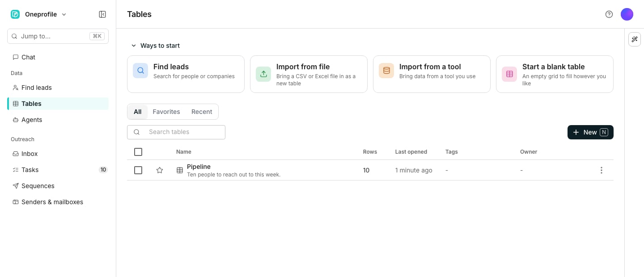Screen dimensions: 644x277
Task: Click the Search tables field
Action: [176, 132]
